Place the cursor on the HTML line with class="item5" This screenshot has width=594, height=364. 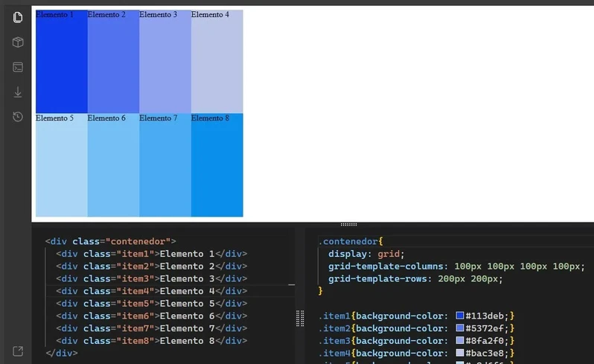152,304
